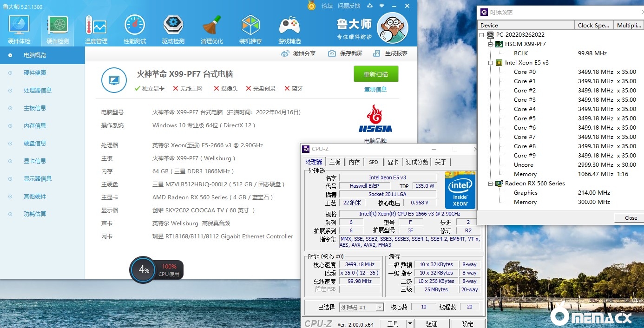Screen dimensions: 644x328
Task: Select 处理器信息 in the left sidebar
Action: pyautogui.click(x=38, y=91)
